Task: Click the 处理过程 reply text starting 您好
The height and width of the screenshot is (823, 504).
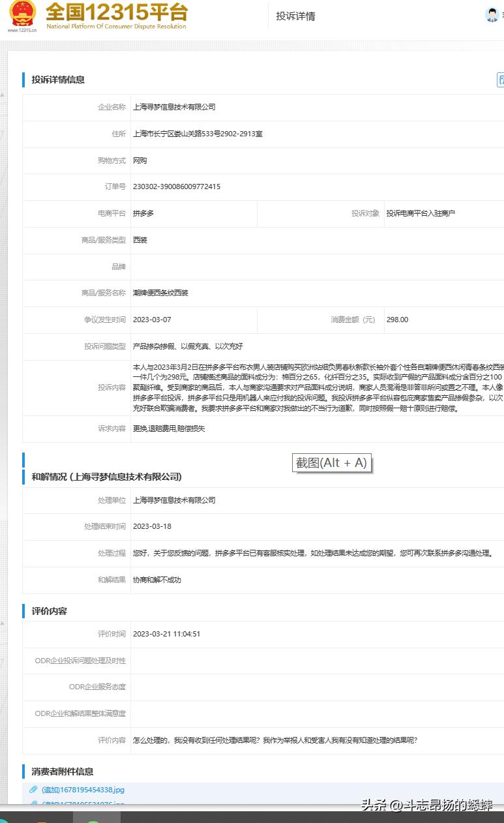Action: [313, 553]
